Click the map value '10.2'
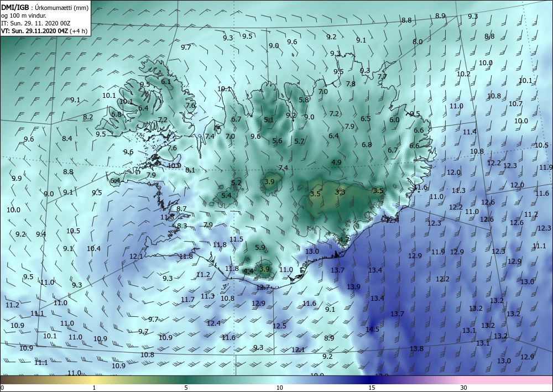Screen dimensions: 553x392 coord(463,74)
